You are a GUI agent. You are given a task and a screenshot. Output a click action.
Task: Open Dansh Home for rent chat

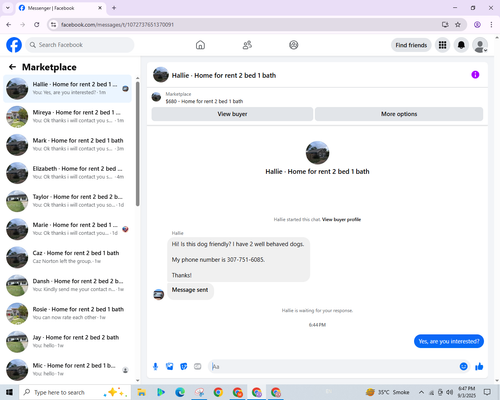pos(67,285)
